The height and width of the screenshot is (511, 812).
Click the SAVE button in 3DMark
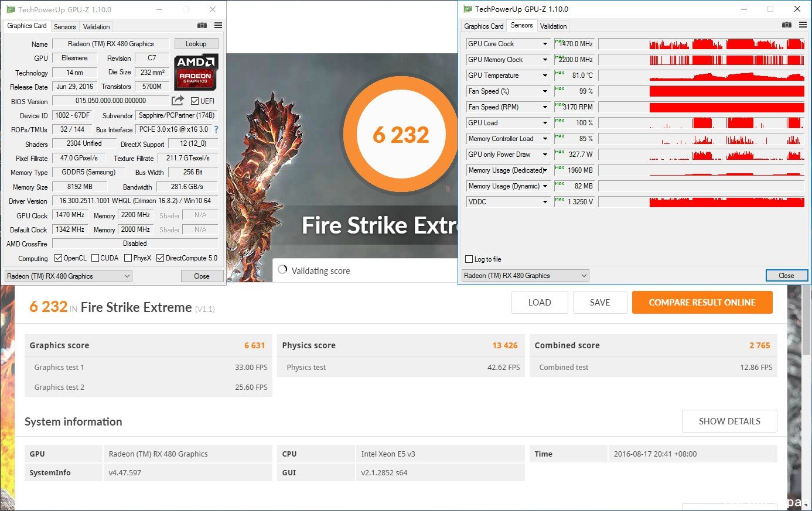600,303
